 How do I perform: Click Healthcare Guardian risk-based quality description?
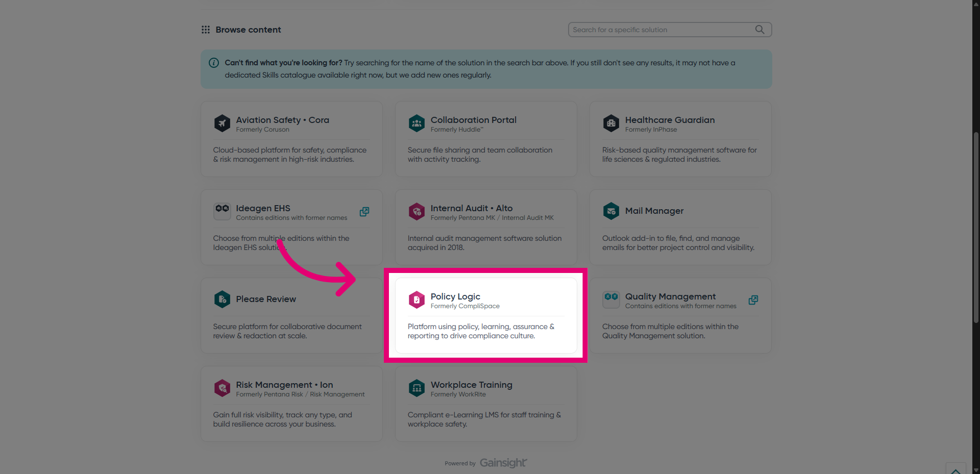(679, 155)
